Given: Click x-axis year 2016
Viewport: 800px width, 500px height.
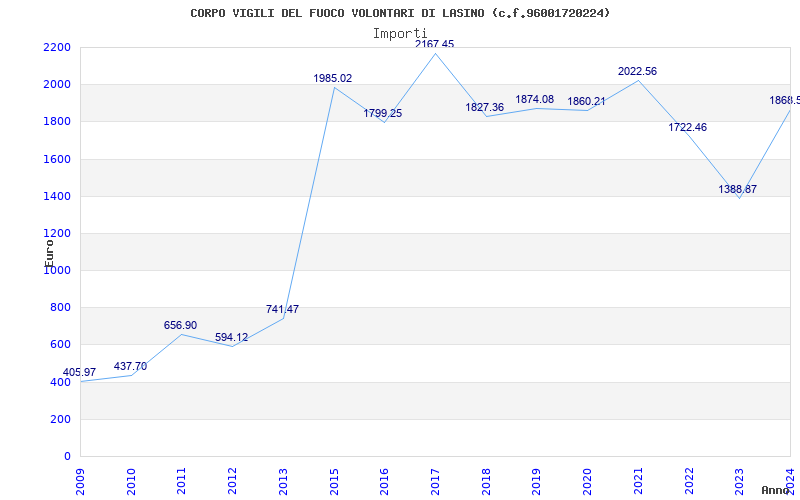Looking at the screenshot, I should click(x=384, y=482).
